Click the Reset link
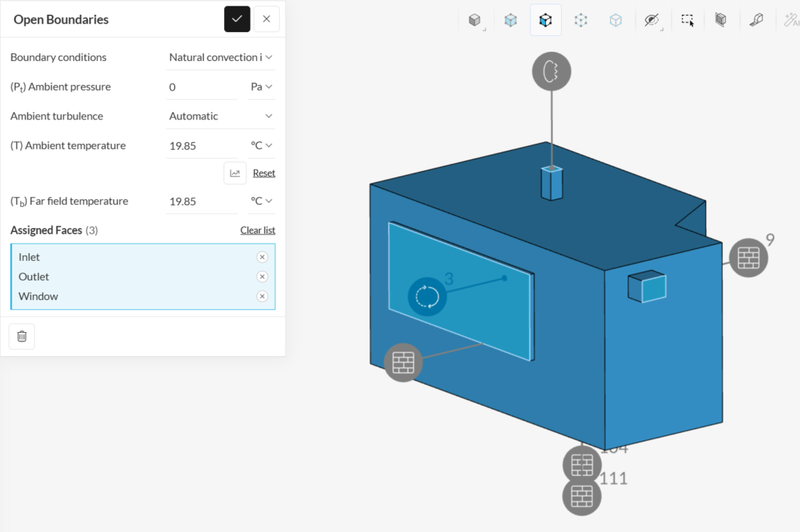The height and width of the screenshot is (532, 800). 264,173
